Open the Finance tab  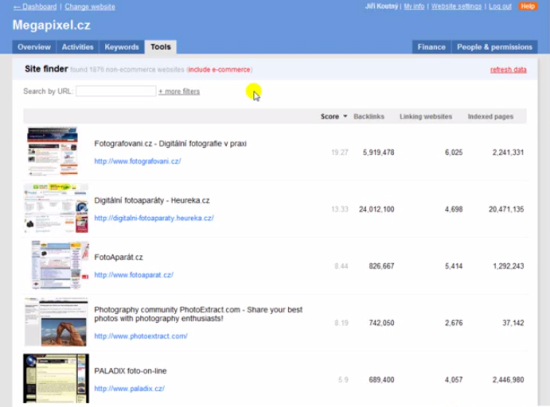point(431,47)
